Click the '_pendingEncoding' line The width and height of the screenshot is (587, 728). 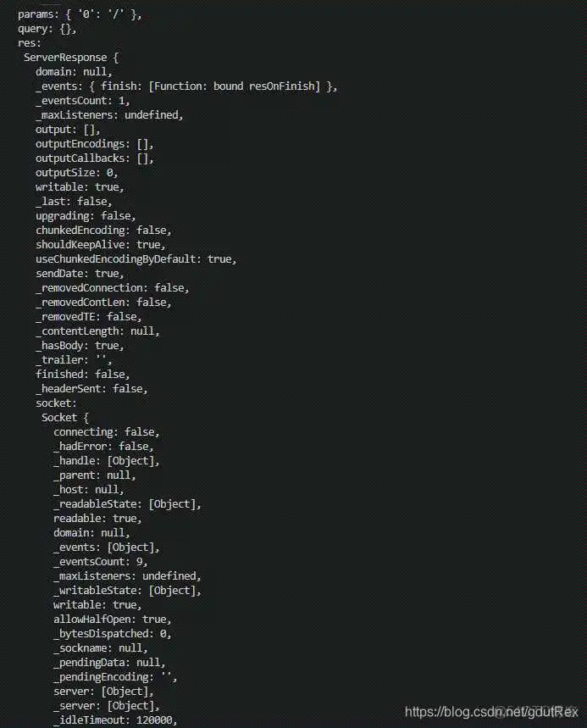click(115, 677)
